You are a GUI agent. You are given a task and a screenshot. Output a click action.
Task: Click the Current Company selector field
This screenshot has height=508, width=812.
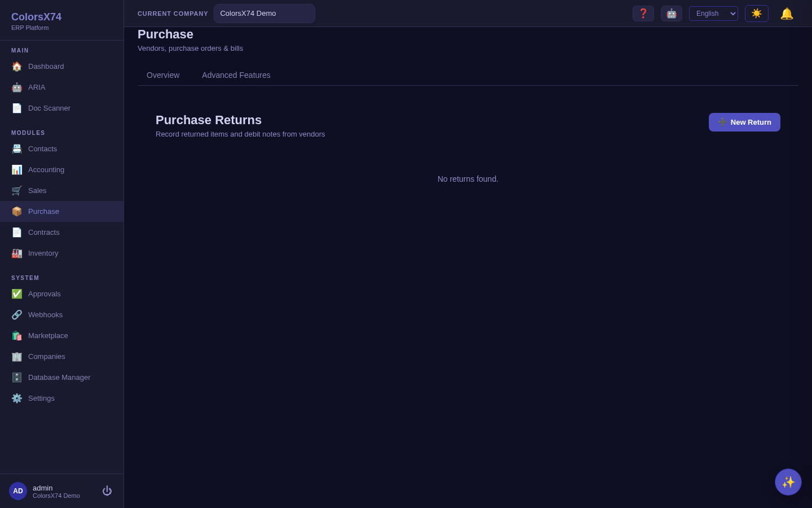point(264,14)
